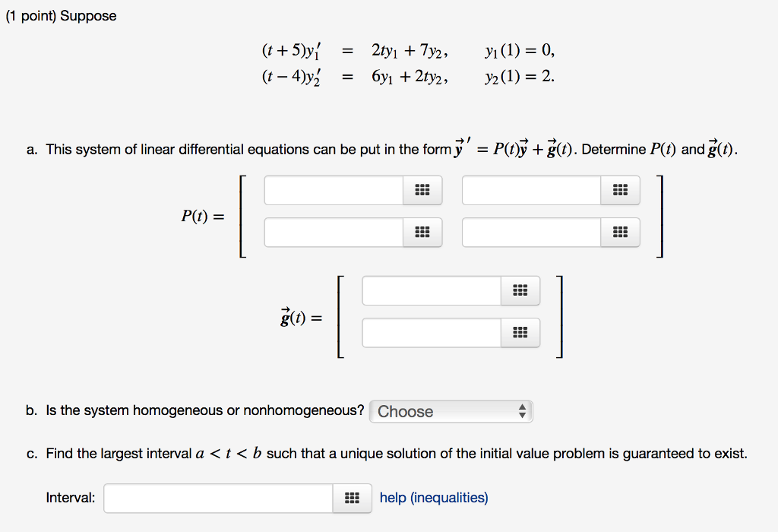Open equation editor for P(t) top-right entry

point(620,190)
